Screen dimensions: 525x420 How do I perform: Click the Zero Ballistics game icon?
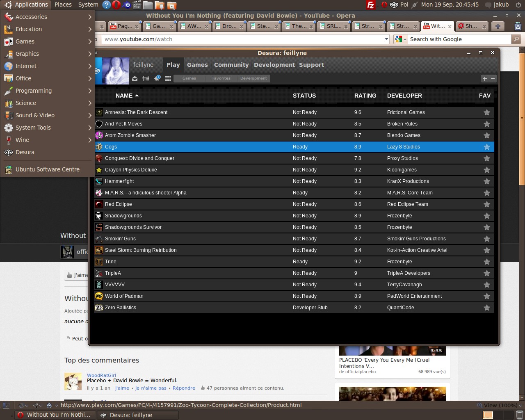coord(99,307)
